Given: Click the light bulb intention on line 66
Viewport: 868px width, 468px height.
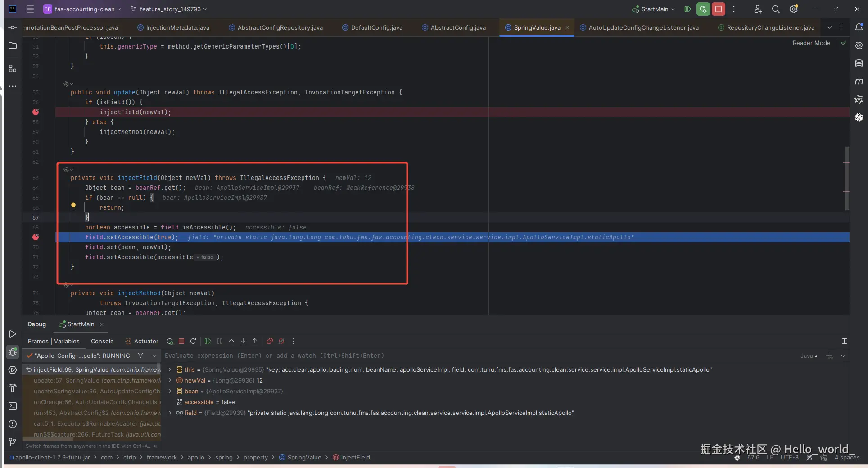Looking at the screenshot, I should point(73,206).
